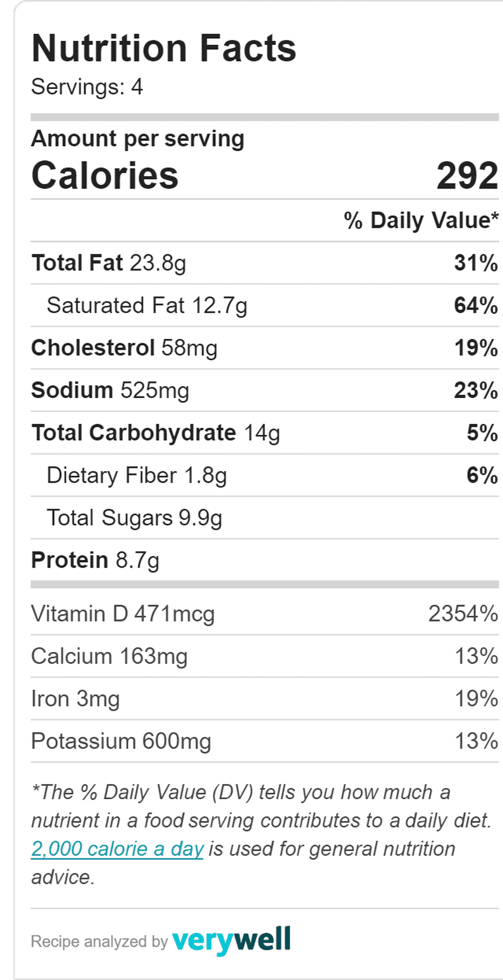Viewport: 503px width, 980px height.
Task: Click the Recipe analyzed by text
Action: point(99,942)
